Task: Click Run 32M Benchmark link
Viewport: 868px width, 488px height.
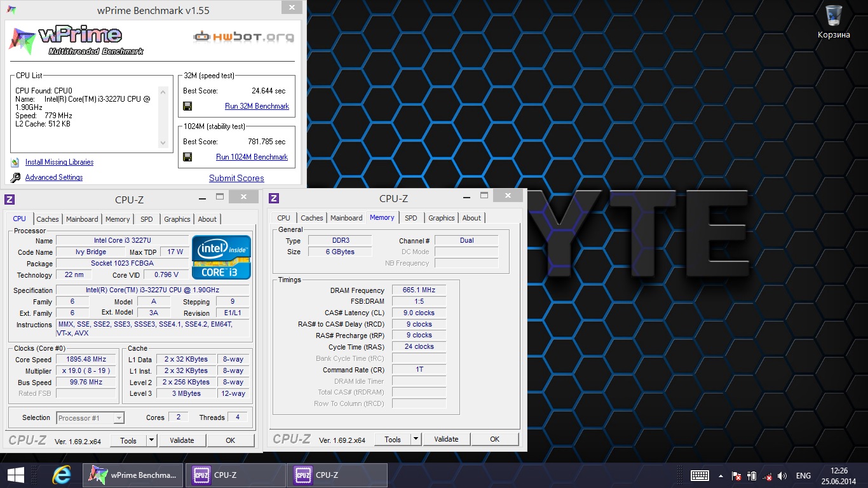Action: (x=257, y=106)
